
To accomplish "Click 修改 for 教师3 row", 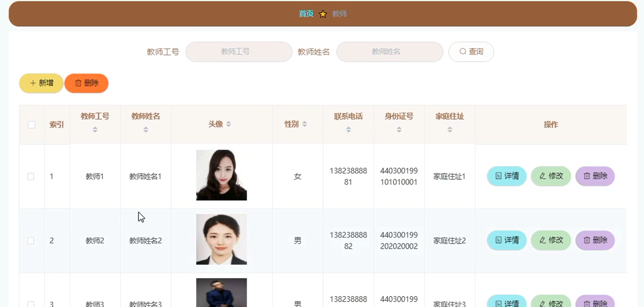I will (551, 301).
